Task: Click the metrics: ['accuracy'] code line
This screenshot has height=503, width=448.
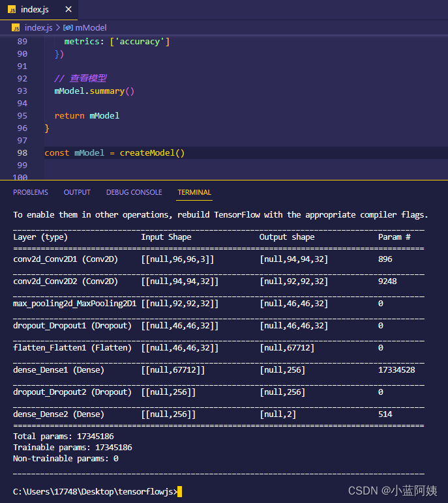Action: click(117, 42)
